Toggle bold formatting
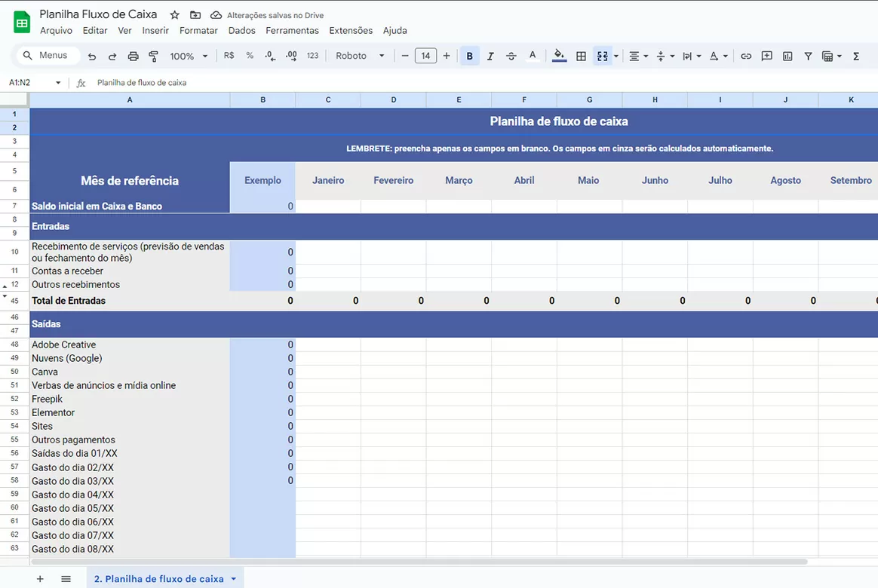This screenshot has height=588, width=878. 469,55
